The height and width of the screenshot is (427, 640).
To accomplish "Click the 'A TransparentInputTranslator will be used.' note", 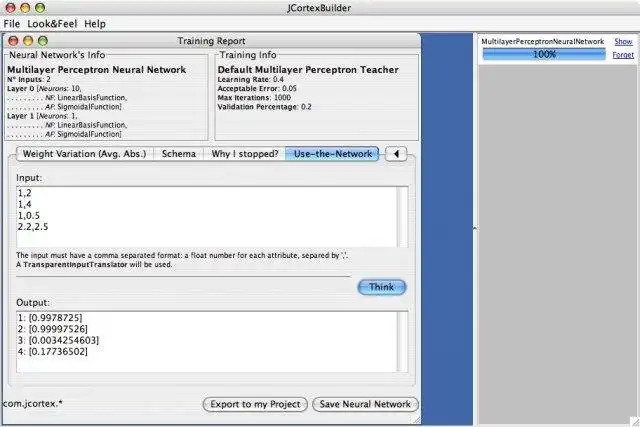I will click(x=94, y=265).
